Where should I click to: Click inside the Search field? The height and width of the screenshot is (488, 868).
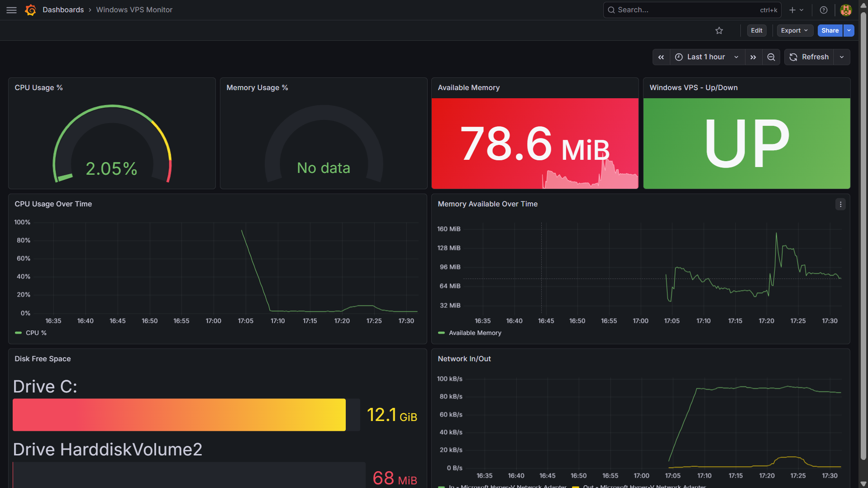tap(679, 10)
